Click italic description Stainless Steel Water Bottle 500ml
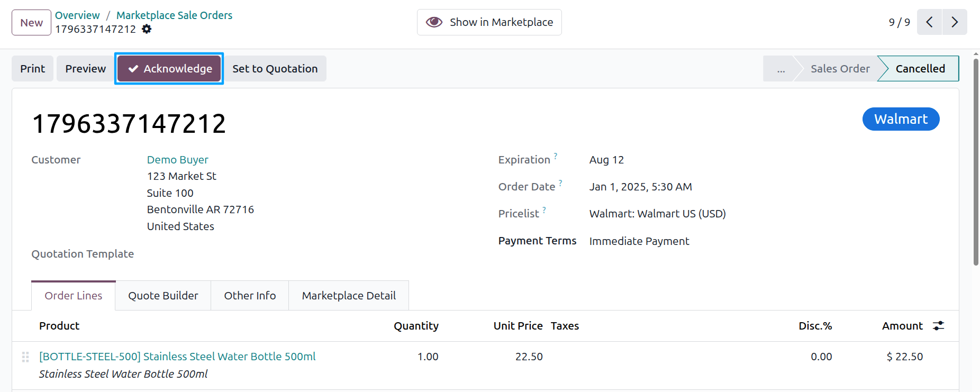Image resolution: width=980 pixels, height=392 pixels. 123,374
